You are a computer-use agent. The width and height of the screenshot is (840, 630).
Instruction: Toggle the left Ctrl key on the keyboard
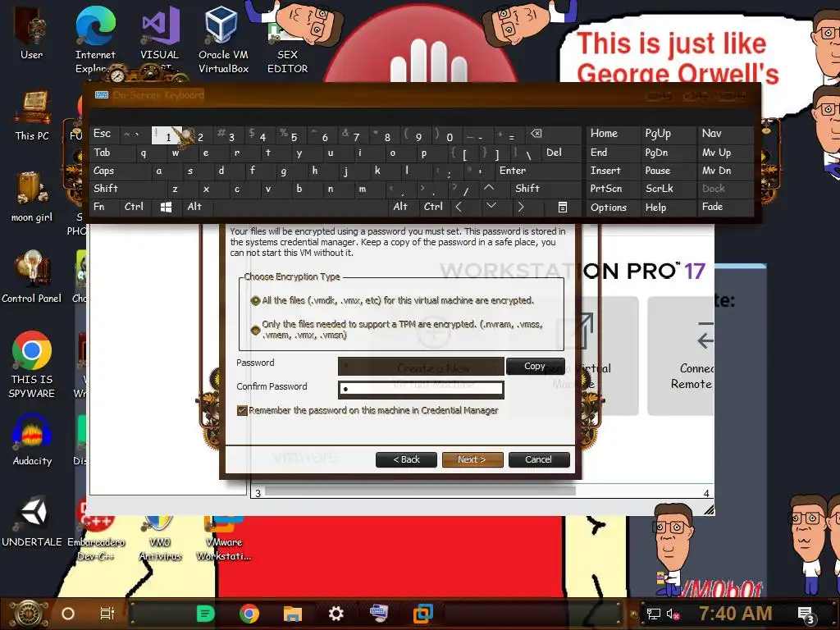[134, 207]
